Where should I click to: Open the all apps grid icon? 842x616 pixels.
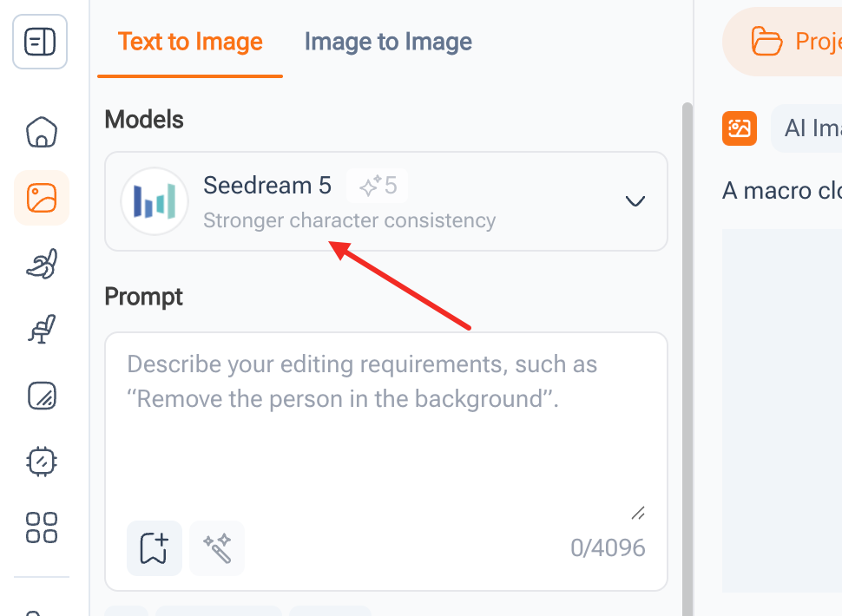[x=42, y=527]
